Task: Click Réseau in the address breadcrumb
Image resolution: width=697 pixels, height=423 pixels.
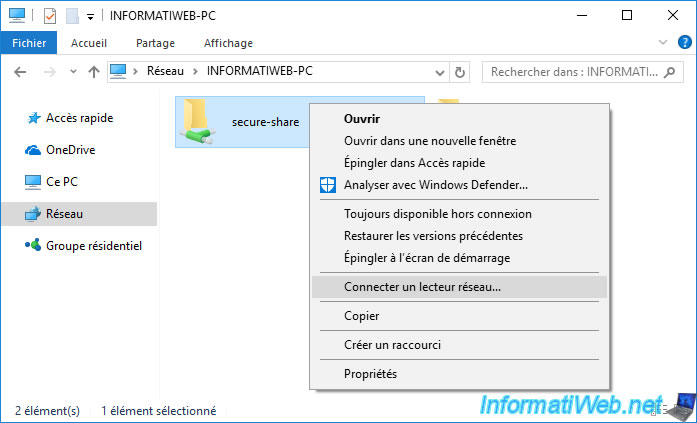Action: [165, 71]
